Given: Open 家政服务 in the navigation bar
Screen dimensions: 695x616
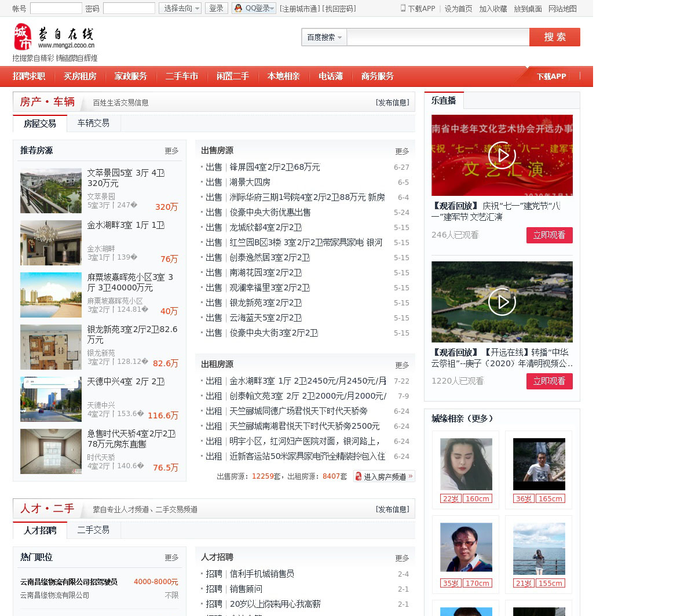Looking at the screenshot, I should (131, 76).
